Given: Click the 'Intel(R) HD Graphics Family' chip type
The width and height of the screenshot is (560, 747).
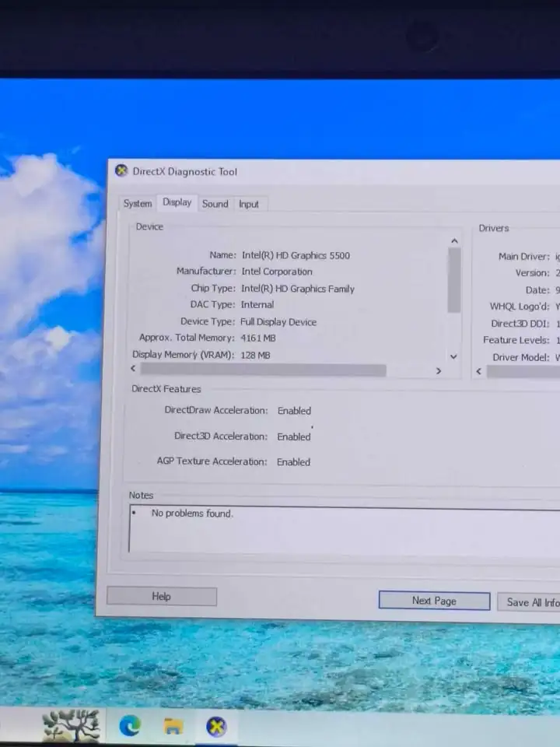Looking at the screenshot, I should 298,289.
